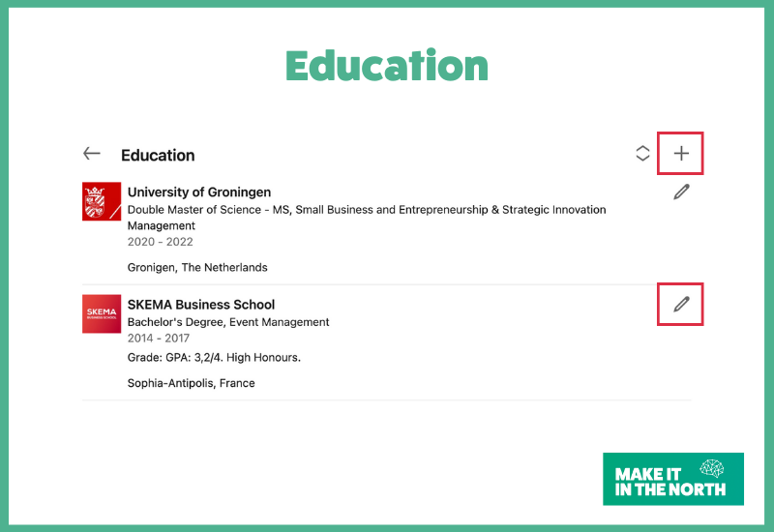The image size is (774, 532).
Task: Open the SKEMA Business School name link
Action: point(201,305)
